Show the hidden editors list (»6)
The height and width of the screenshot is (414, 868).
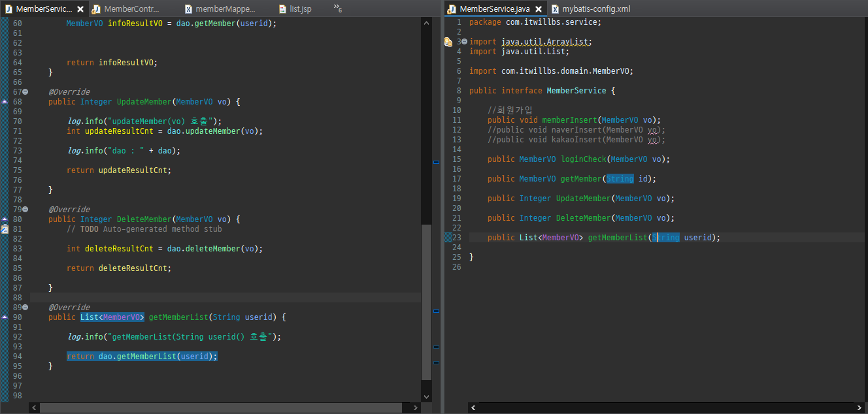tap(338, 8)
